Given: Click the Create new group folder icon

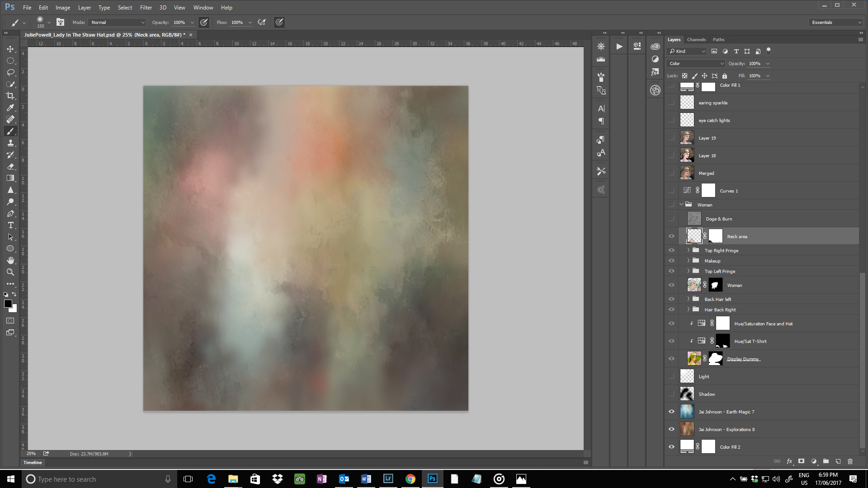Looking at the screenshot, I should 826,461.
